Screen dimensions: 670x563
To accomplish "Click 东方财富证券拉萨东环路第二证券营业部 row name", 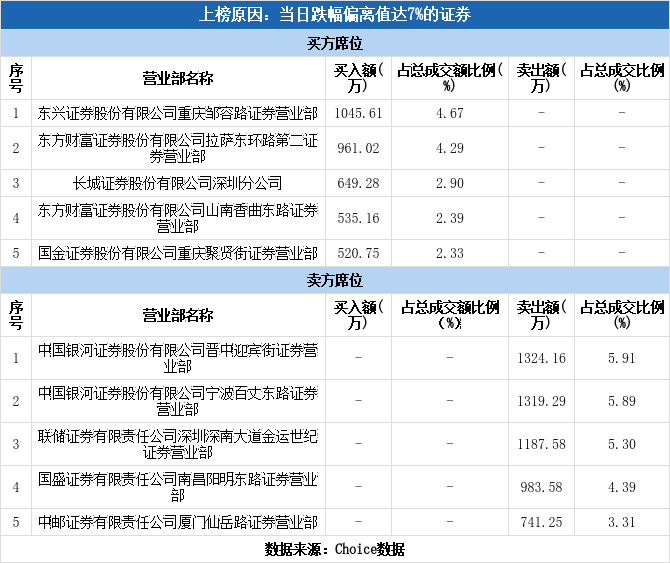I will [178, 148].
